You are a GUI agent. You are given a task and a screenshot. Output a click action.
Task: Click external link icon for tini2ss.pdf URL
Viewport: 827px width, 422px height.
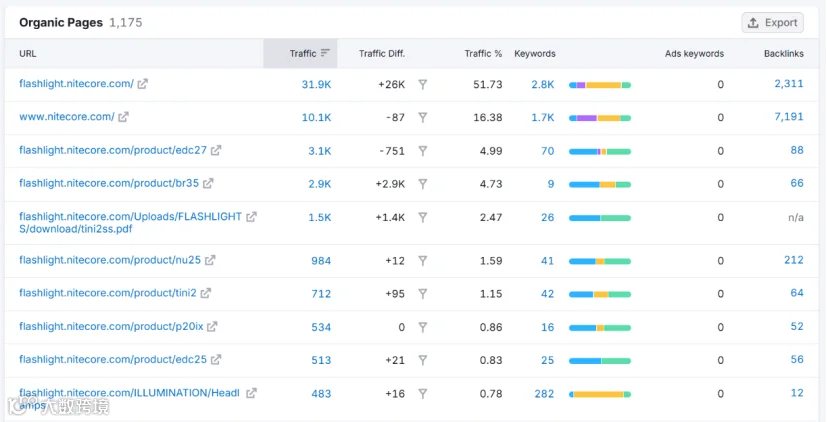(252, 216)
